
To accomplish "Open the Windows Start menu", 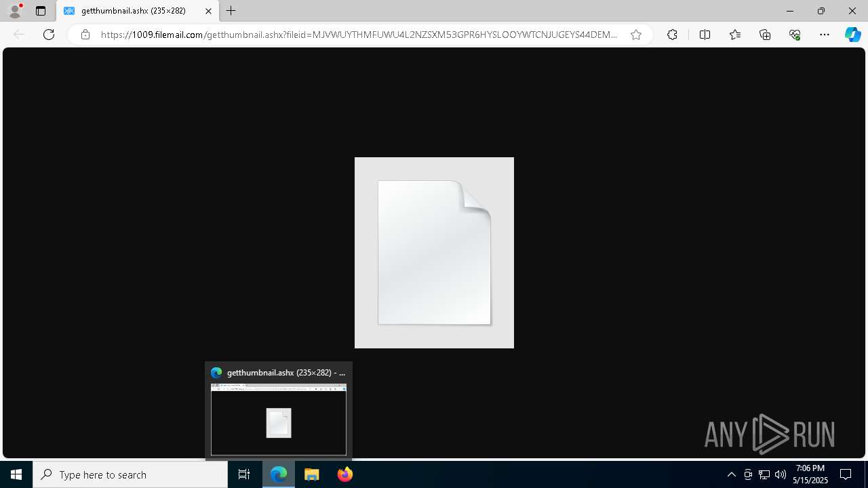I will [16, 474].
